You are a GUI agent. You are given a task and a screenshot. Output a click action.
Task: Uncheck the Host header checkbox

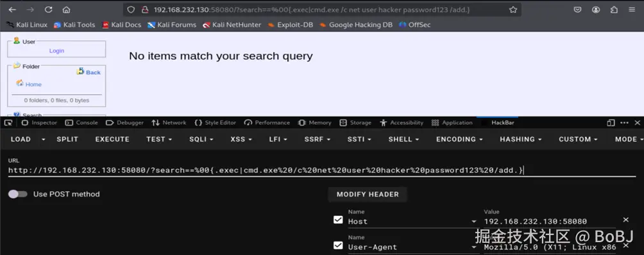click(338, 220)
